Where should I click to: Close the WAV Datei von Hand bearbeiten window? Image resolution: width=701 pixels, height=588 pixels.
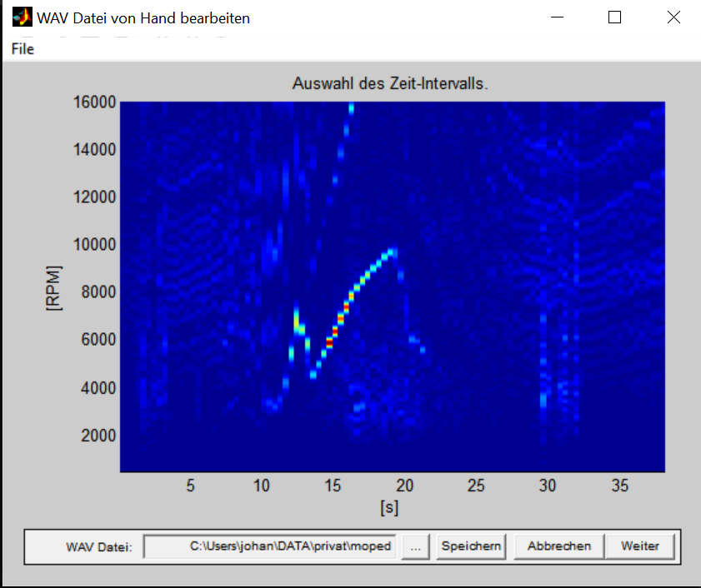point(673,17)
